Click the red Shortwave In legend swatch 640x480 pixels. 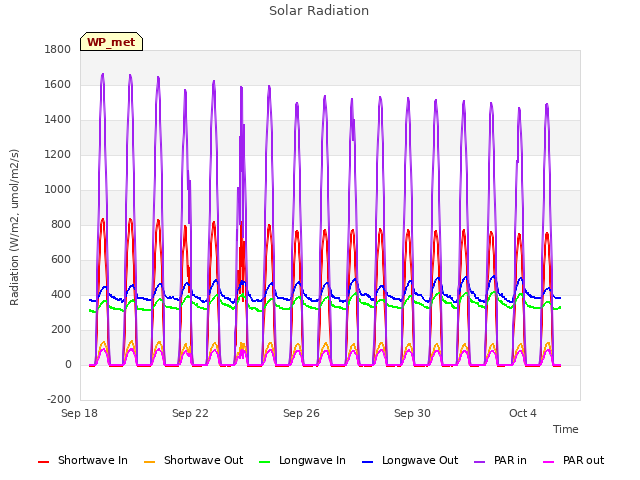click(x=43, y=462)
